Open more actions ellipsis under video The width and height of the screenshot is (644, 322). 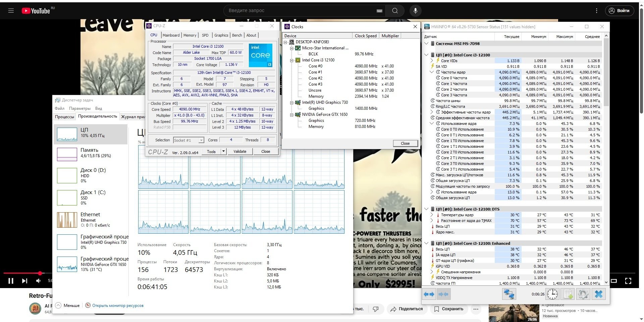click(x=476, y=309)
